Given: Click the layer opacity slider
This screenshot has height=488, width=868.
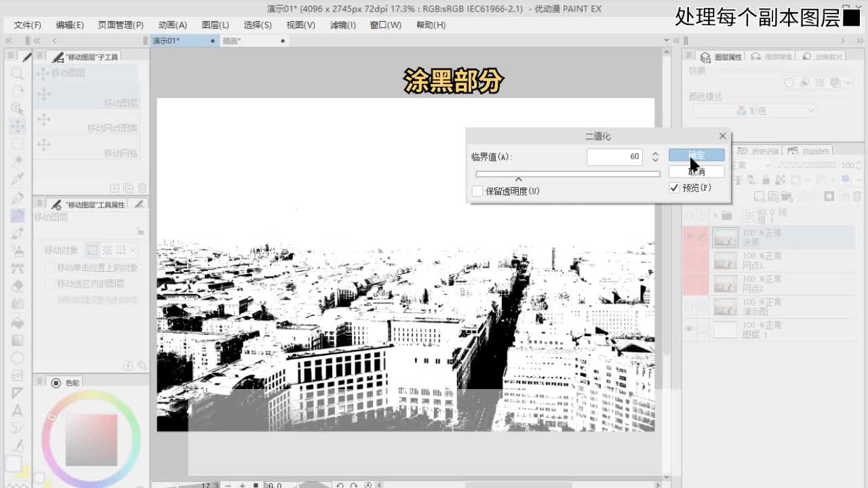Looking at the screenshot, I should (806, 165).
